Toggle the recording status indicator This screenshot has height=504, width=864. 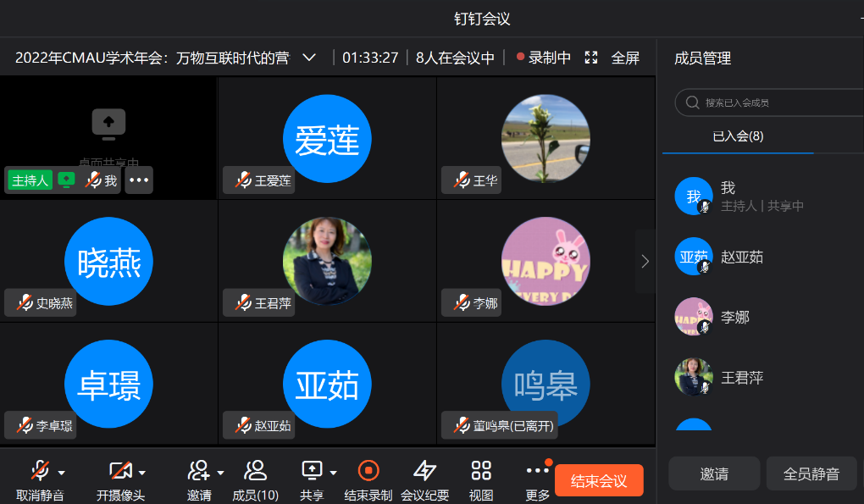tap(543, 58)
